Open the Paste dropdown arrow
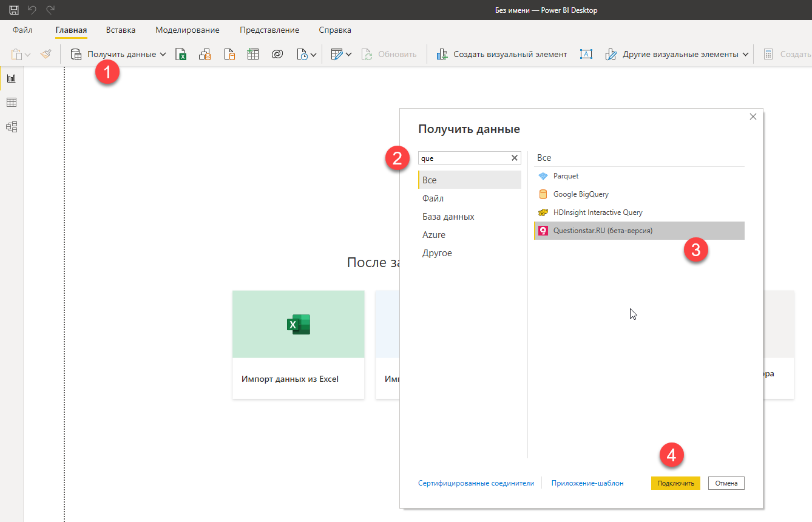 [28, 55]
